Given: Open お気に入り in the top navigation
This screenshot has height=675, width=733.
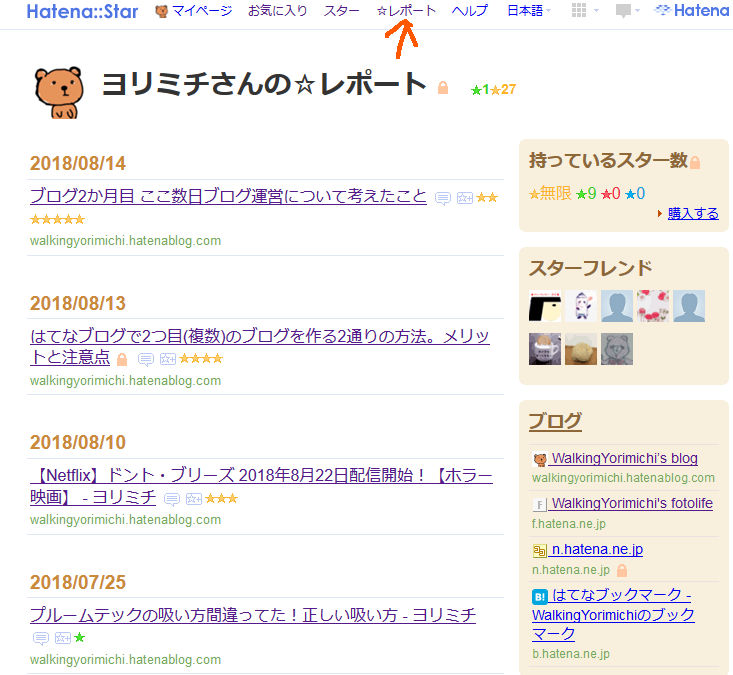Looking at the screenshot, I should coord(277,11).
